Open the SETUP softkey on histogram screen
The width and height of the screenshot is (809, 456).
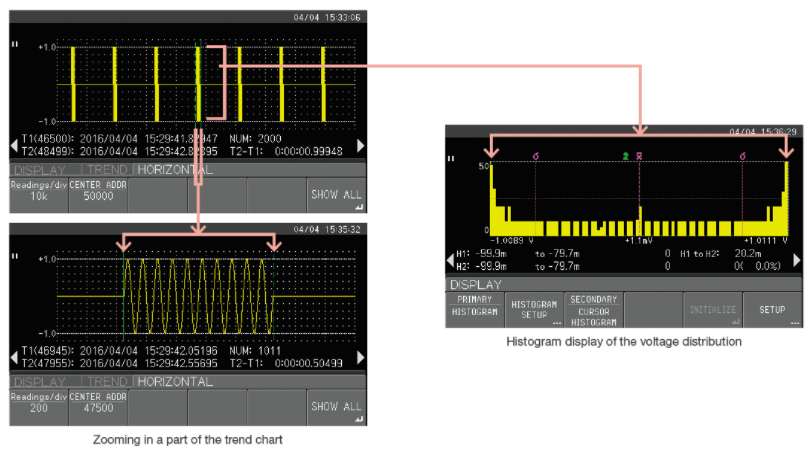pos(772,310)
